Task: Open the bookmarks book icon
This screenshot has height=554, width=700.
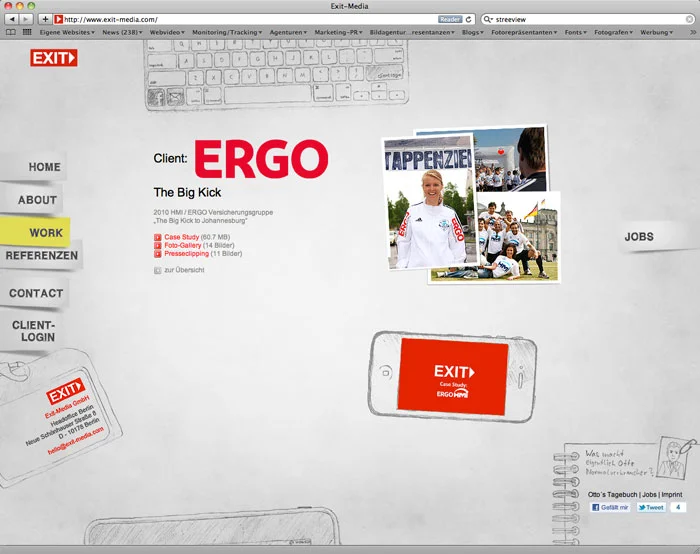Action: tap(10, 32)
